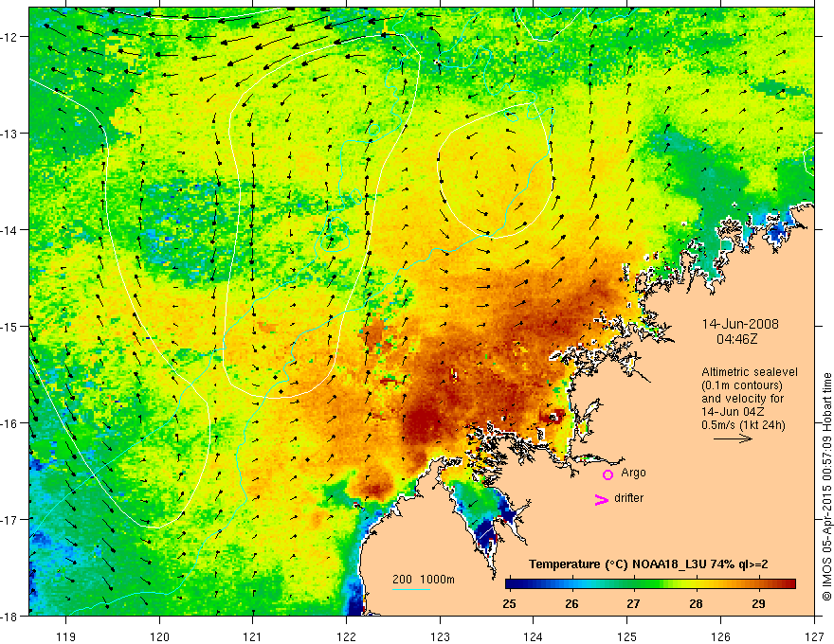The width and height of the screenshot is (834, 644).
Task: Click the longitude axis label 123
Action: (x=440, y=637)
